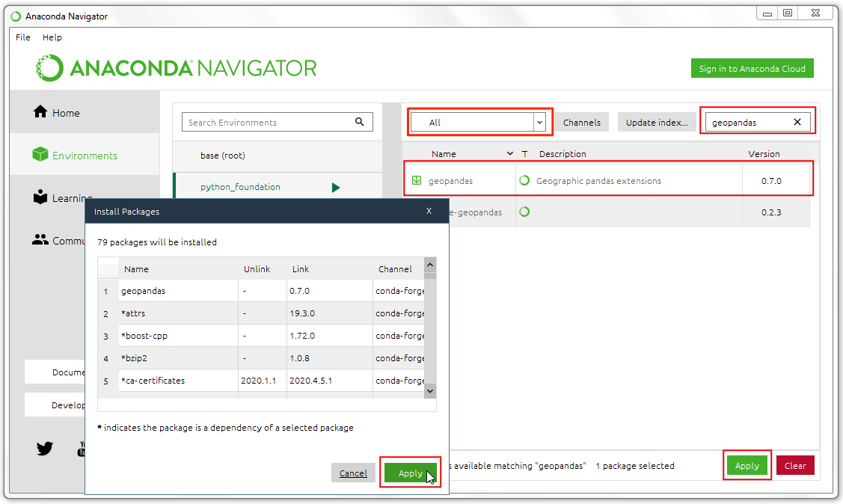The width and height of the screenshot is (843, 504).
Task: Cancel the Install Packages dialog
Action: [x=353, y=473]
